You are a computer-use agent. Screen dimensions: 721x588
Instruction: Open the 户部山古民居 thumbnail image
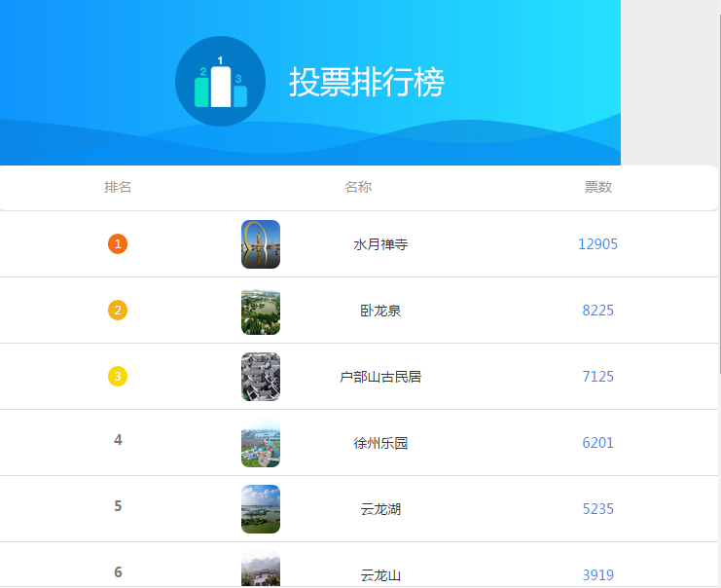(261, 377)
